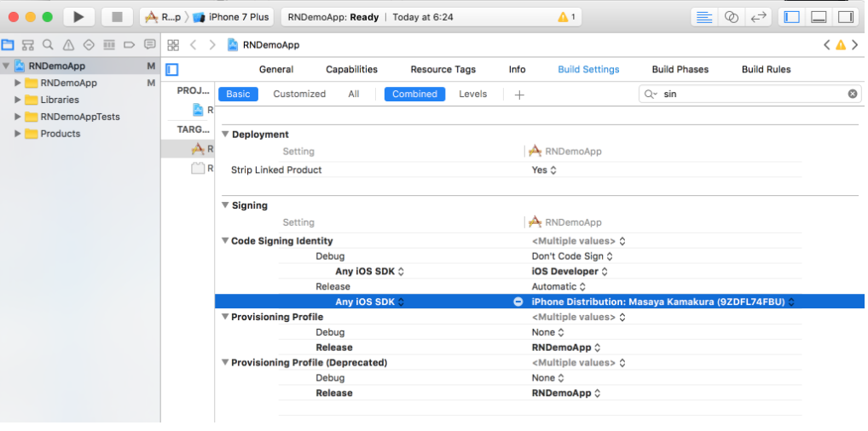Switch to the Resource Tags tab
This screenshot has height=431, width=868.
[443, 69]
